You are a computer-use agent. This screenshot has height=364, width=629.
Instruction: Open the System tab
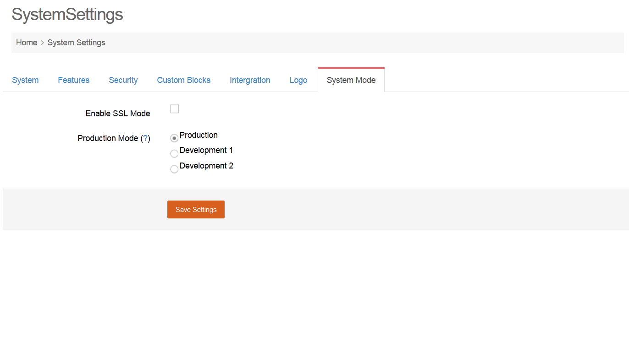click(25, 80)
